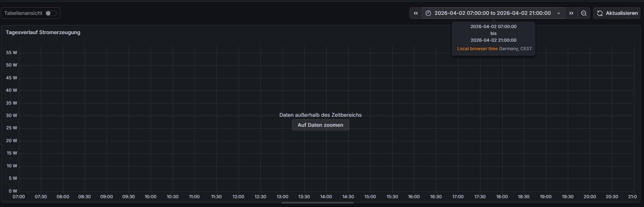Expand the time range dropdown chevron
This screenshot has width=644, height=207.
tap(559, 13)
